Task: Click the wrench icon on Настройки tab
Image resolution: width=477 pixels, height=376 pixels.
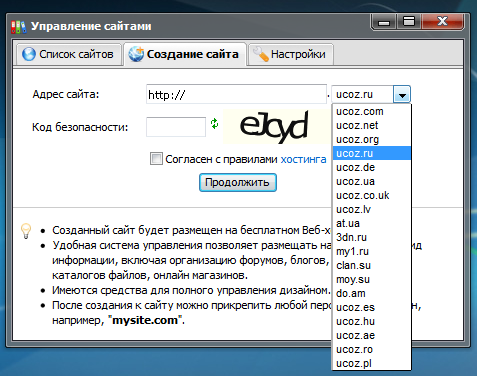Action: click(x=260, y=54)
